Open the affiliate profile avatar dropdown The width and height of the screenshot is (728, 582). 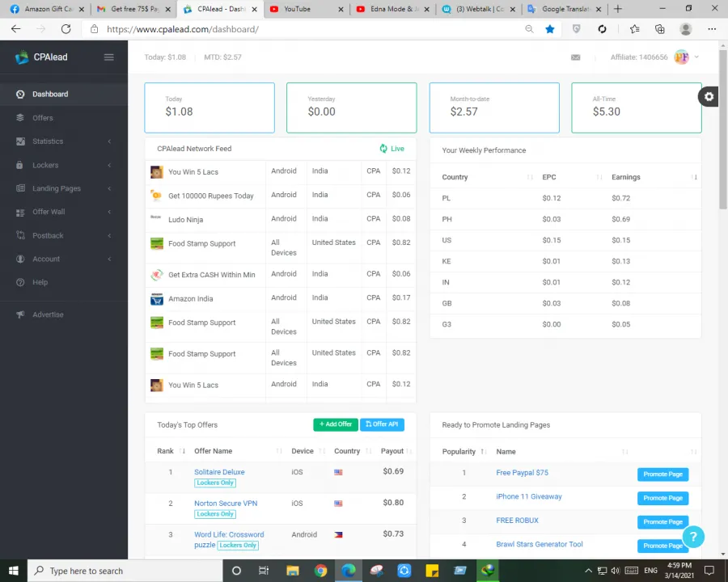(x=683, y=57)
